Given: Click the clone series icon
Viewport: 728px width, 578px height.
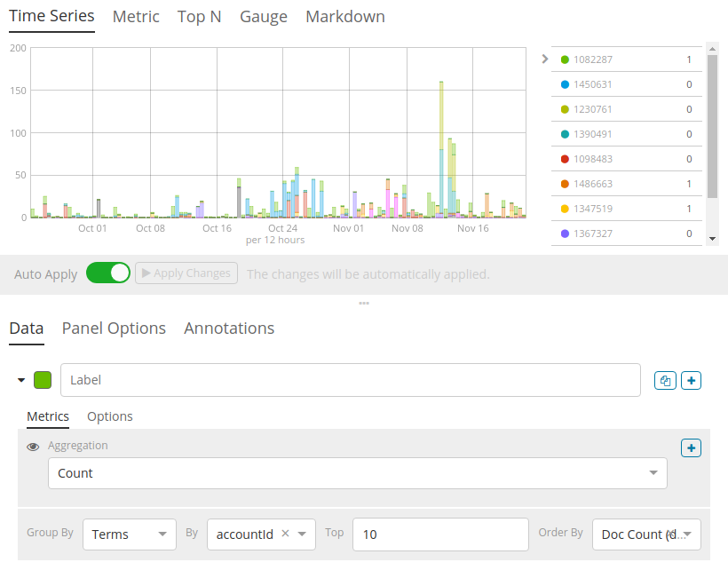Looking at the screenshot, I should [x=664, y=380].
